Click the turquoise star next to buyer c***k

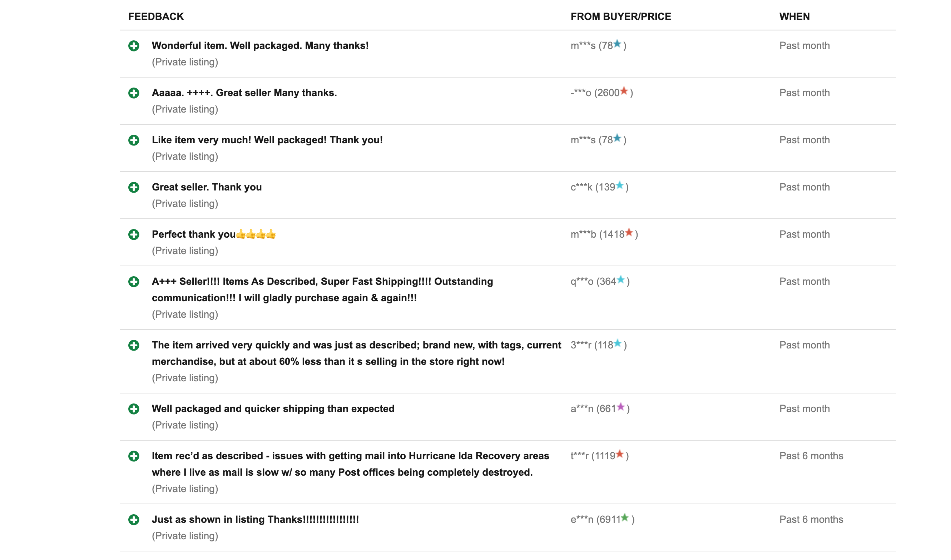[x=620, y=185]
